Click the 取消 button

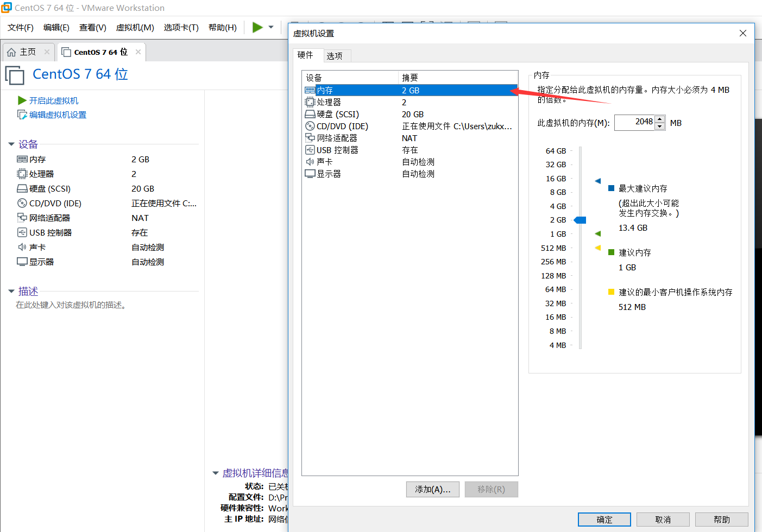(x=663, y=520)
